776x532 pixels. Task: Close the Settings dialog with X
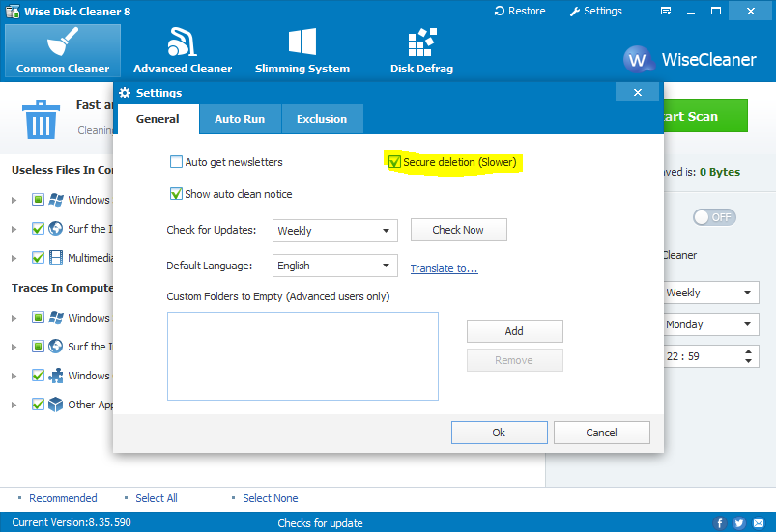[x=638, y=92]
